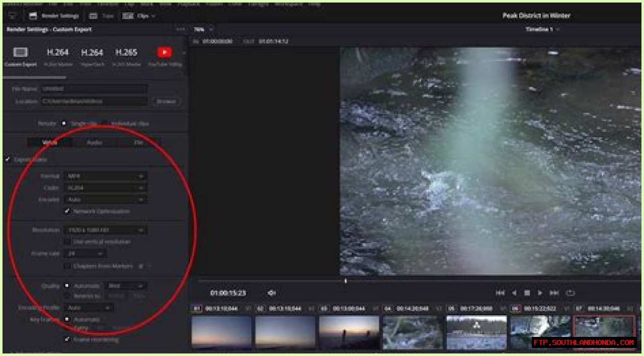Toggle loop playback icon
644x356 pixels.
pos(571,293)
